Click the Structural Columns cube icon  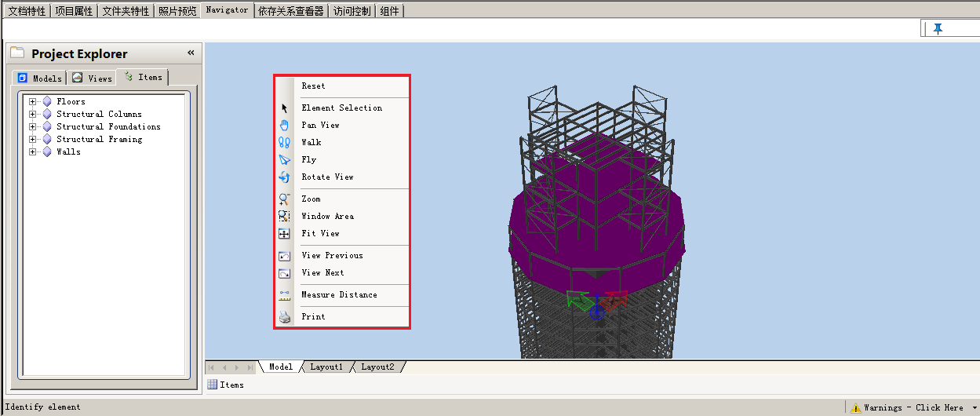point(47,114)
